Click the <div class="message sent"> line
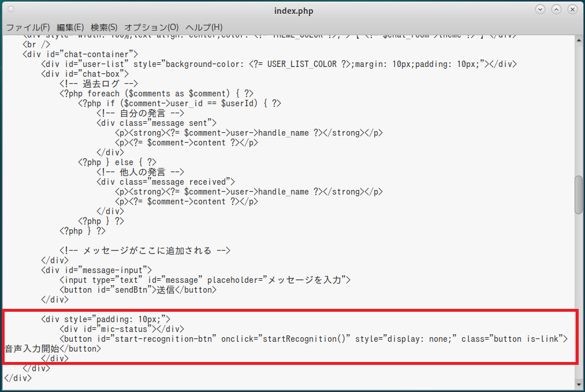Screen dimensions: 585x392 click(x=157, y=123)
